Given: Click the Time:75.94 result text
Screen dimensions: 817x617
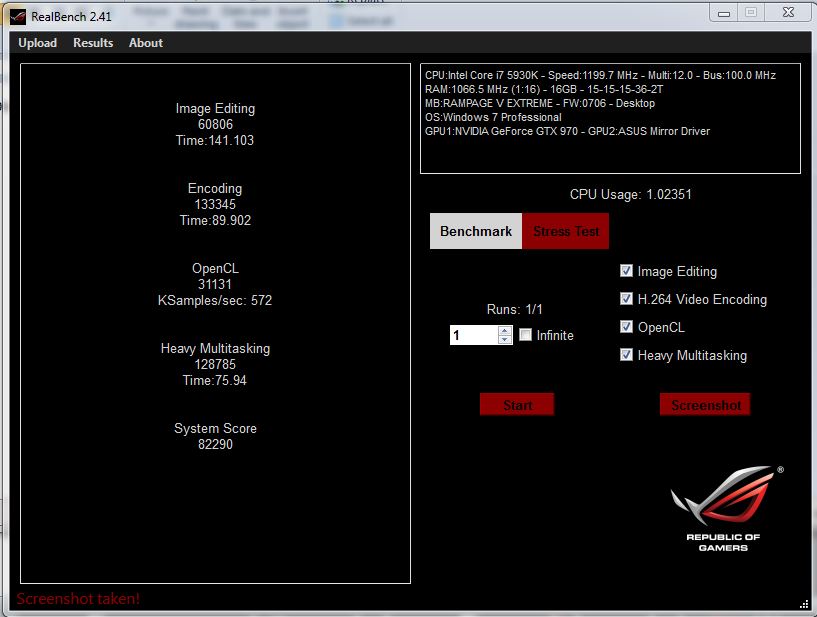Looking at the screenshot, I should click(x=215, y=380).
